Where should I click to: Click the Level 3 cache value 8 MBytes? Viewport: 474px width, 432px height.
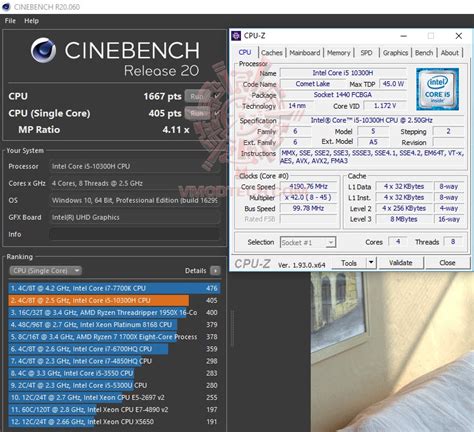click(404, 219)
